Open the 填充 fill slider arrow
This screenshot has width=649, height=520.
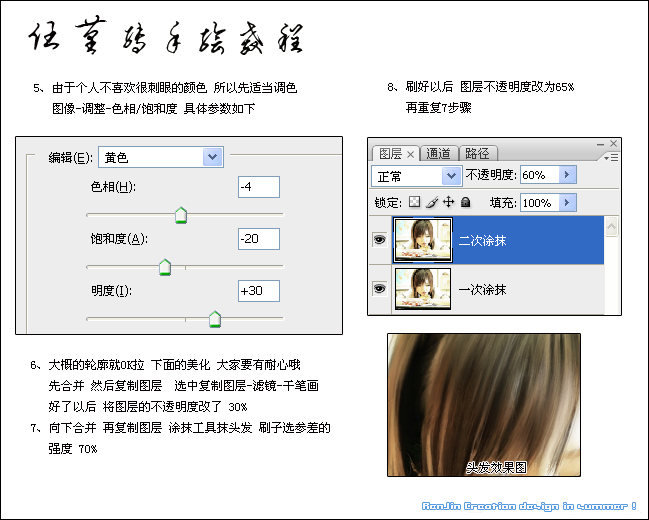tap(567, 203)
